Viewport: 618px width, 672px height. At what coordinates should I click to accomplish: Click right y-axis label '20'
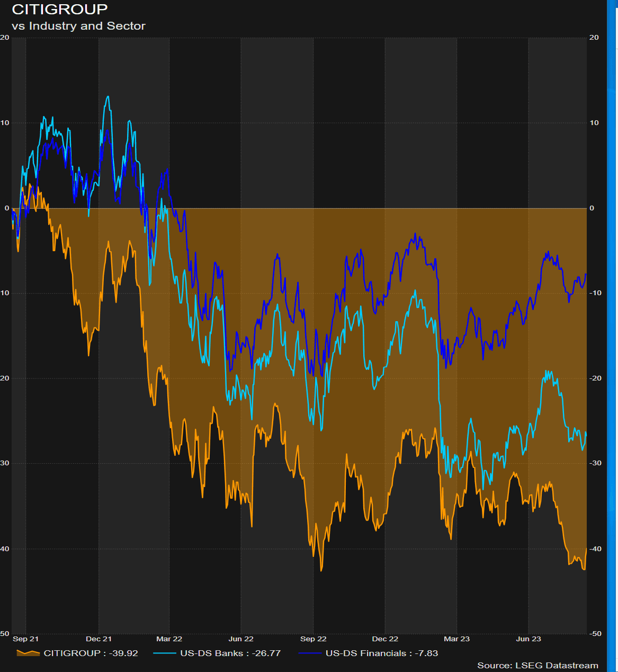(x=594, y=37)
